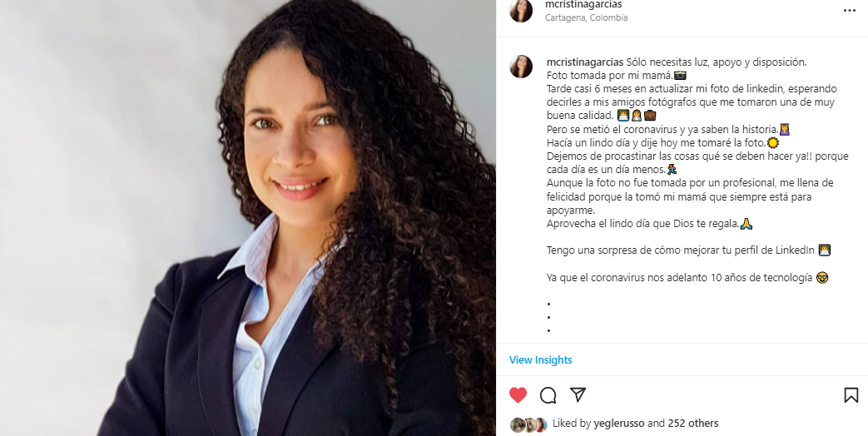Open the three-dot more options menu

pos(850,11)
